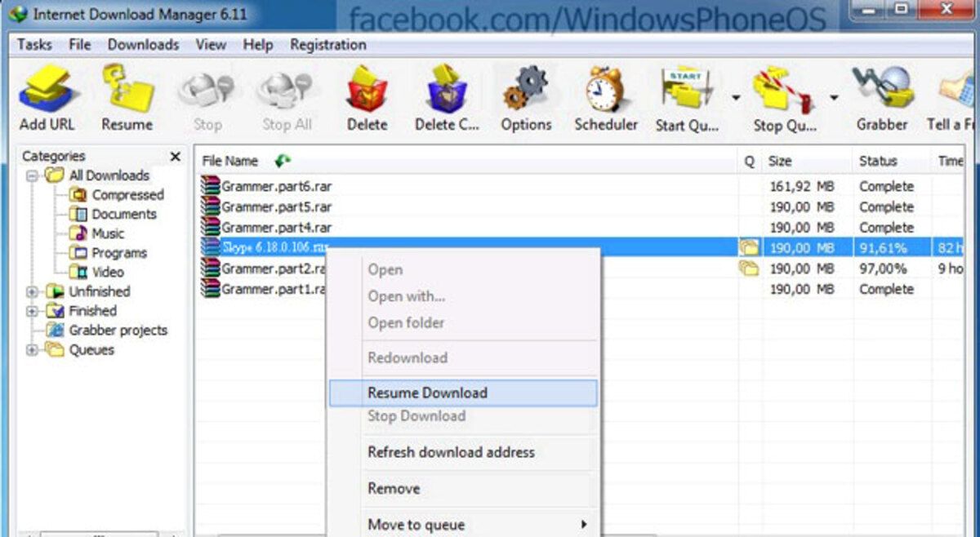Image resolution: width=980 pixels, height=537 pixels.
Task: Open the File menu
Action: [80, 45]
